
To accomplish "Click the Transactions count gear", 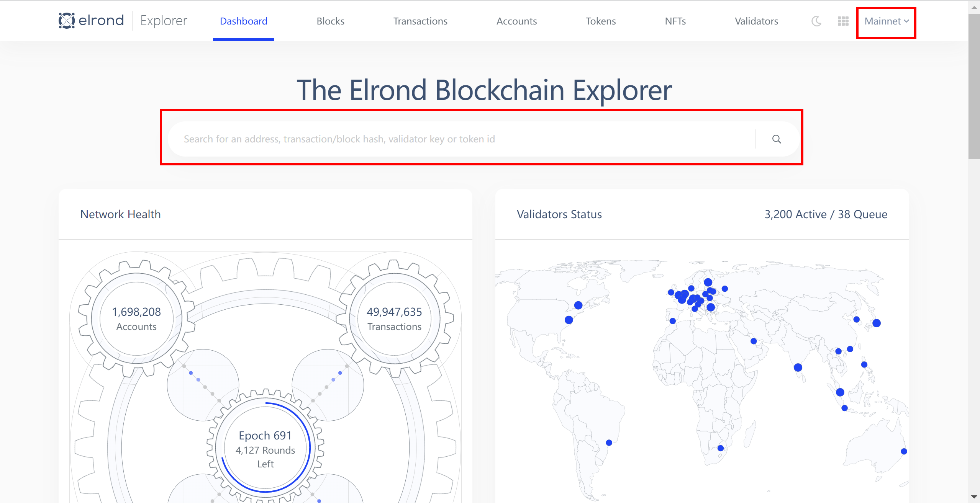I will click(394, 318).
